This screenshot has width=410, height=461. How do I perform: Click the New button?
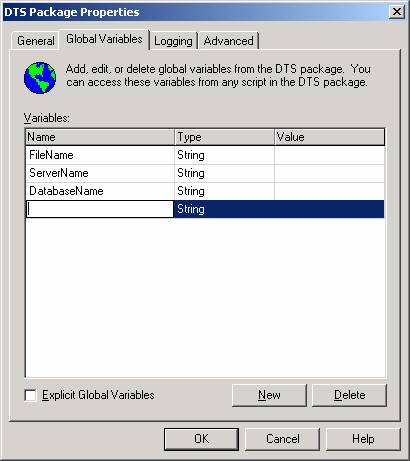[269, 395]
